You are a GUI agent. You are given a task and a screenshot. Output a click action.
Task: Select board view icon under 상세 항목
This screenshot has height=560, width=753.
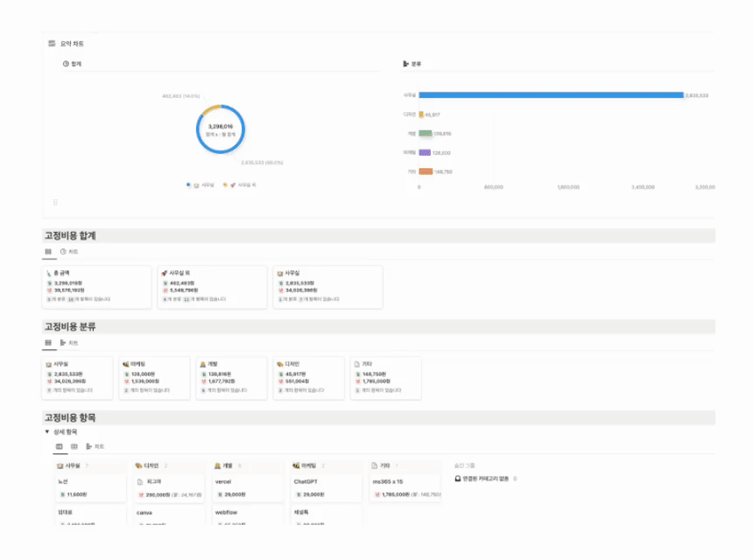pos(60,446)
